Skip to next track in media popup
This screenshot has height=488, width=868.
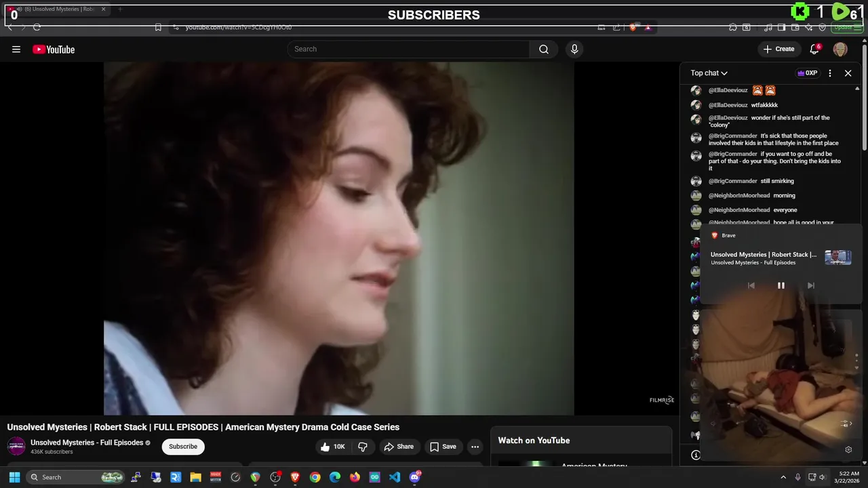coord(810,285)
